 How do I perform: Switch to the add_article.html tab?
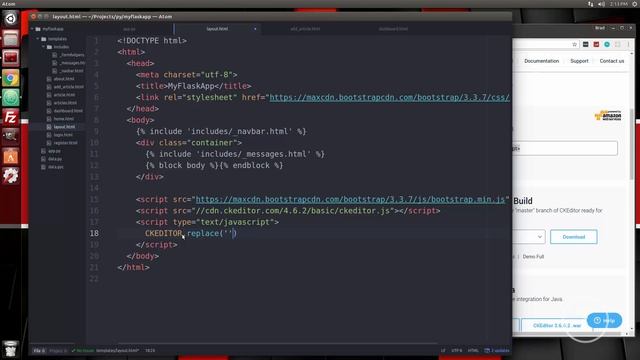pyautogui.click(x=305, y=29)
